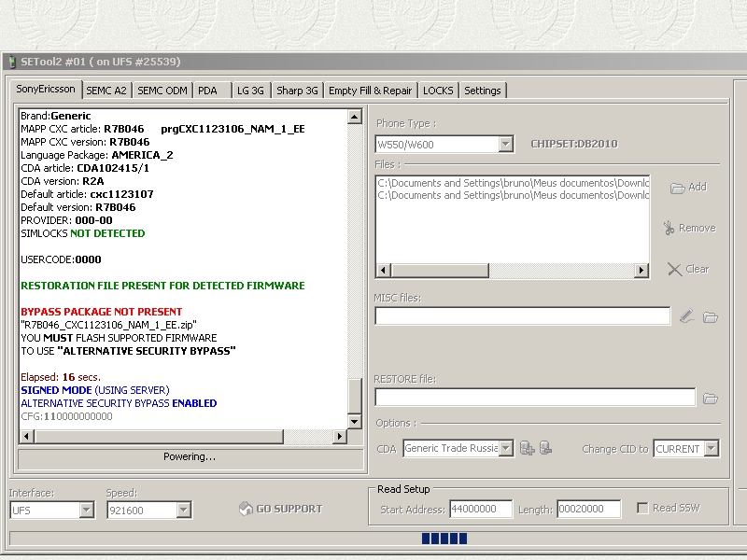Click the RESTORE file input field
Screen dimensions: 747x560
click(535, 398)
